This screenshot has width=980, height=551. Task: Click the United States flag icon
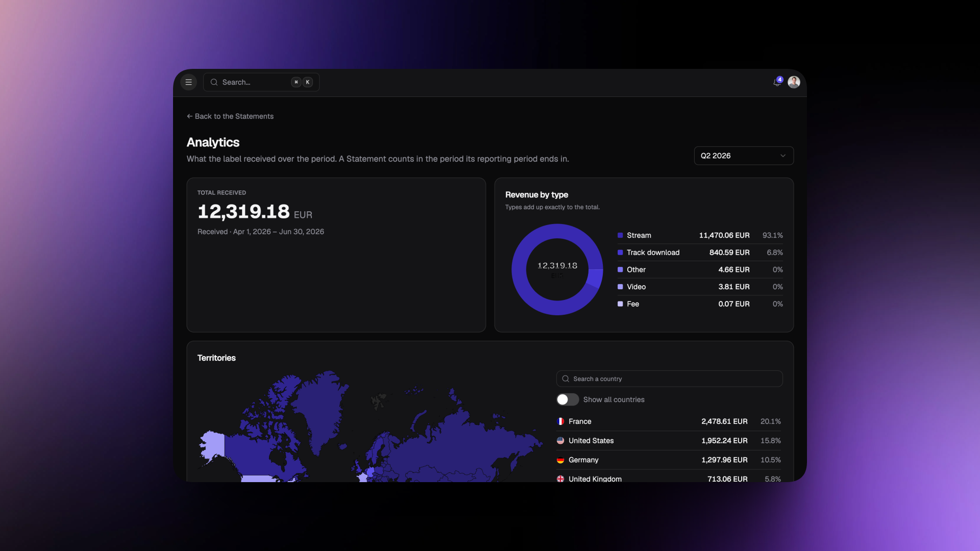click(x=560, y=441)
